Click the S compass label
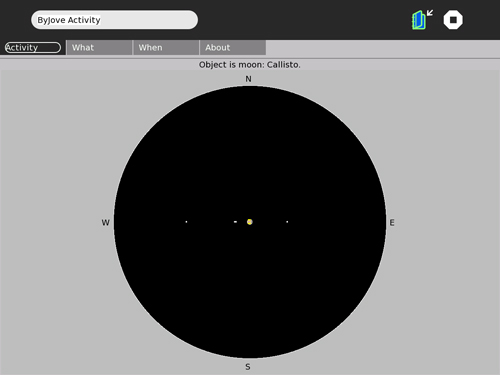The height and width of the screenshot is (375, 500). click(248, 367)
